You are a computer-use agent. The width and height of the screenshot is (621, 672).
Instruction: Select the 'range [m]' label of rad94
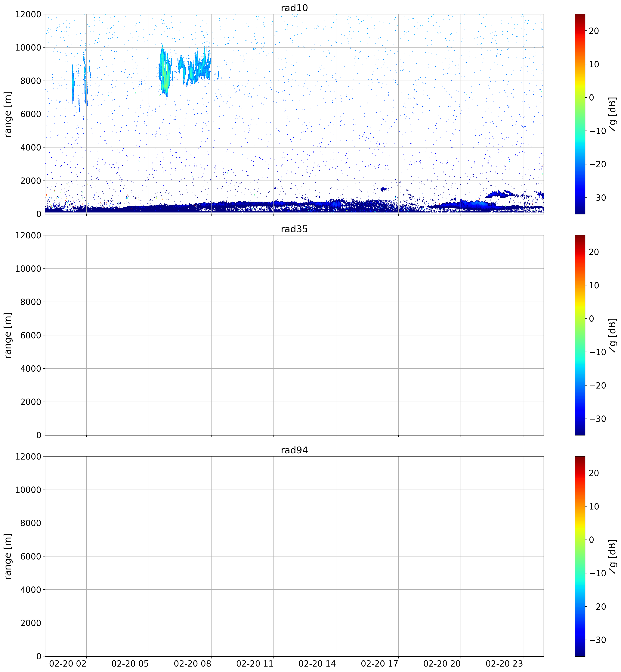tap(8, 556)
